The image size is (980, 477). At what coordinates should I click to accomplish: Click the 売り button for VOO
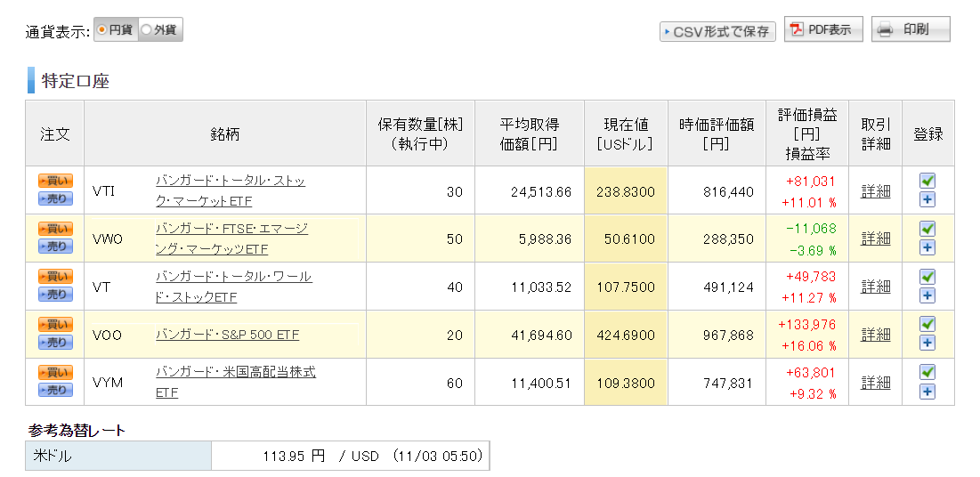(55, 342)
